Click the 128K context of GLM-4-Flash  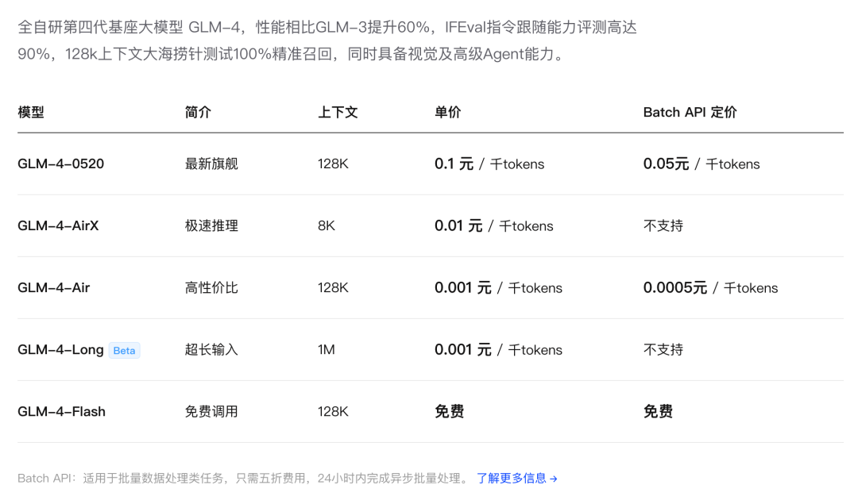(333, 412)
